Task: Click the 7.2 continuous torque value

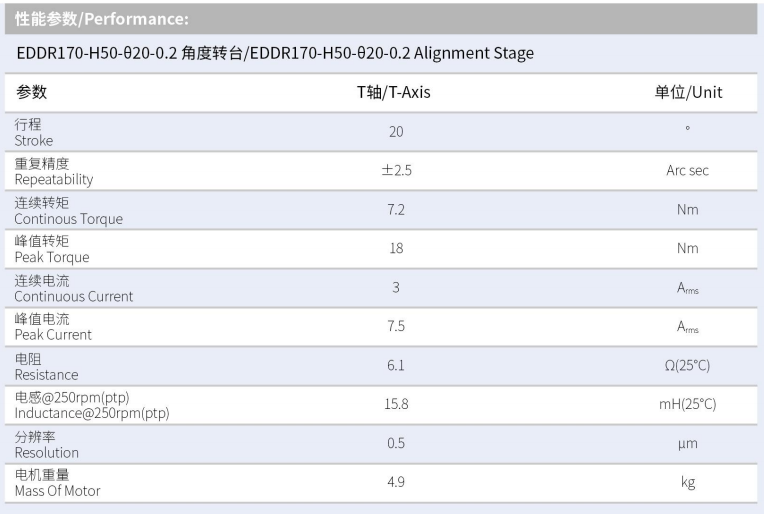Action: [x=395, y=210]
